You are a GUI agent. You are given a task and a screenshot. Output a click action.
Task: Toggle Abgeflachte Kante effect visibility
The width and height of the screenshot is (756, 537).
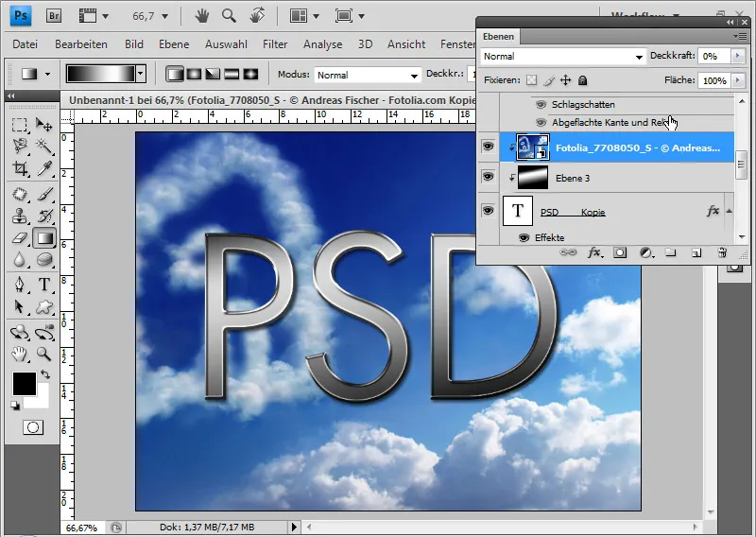point(541,122)
